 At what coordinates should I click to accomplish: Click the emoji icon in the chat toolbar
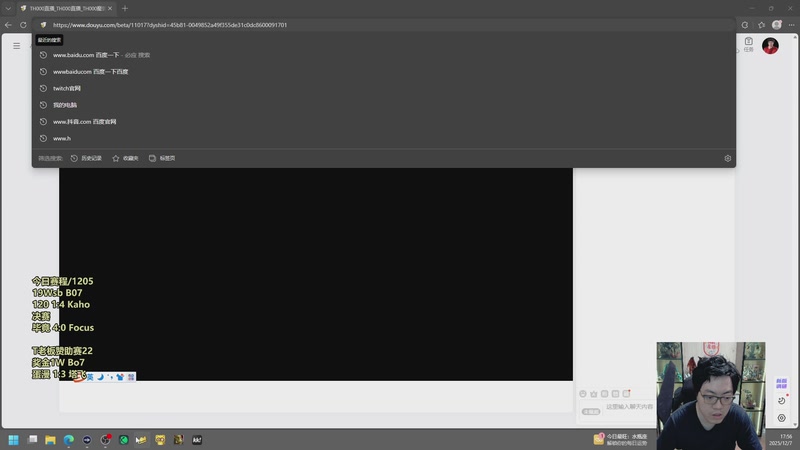pos(583,394)
